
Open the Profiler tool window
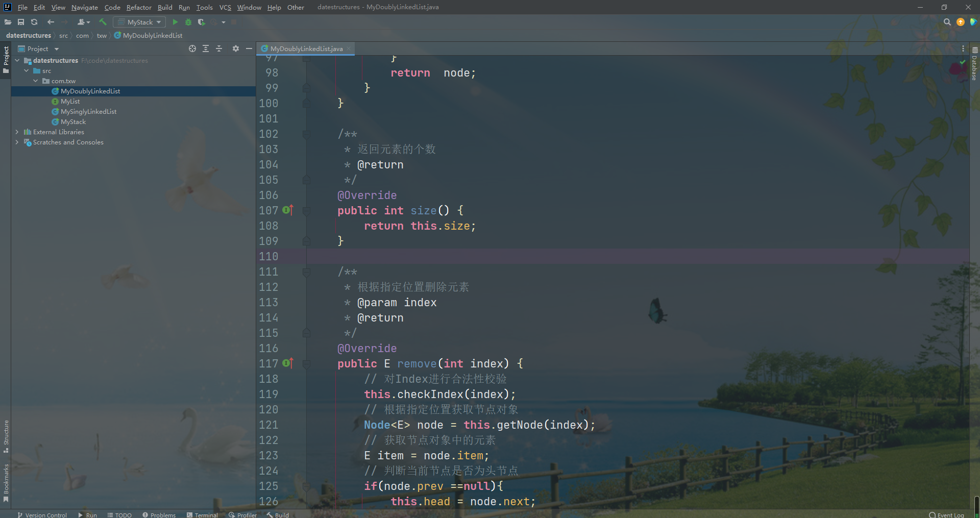click(x=243, y=515)
